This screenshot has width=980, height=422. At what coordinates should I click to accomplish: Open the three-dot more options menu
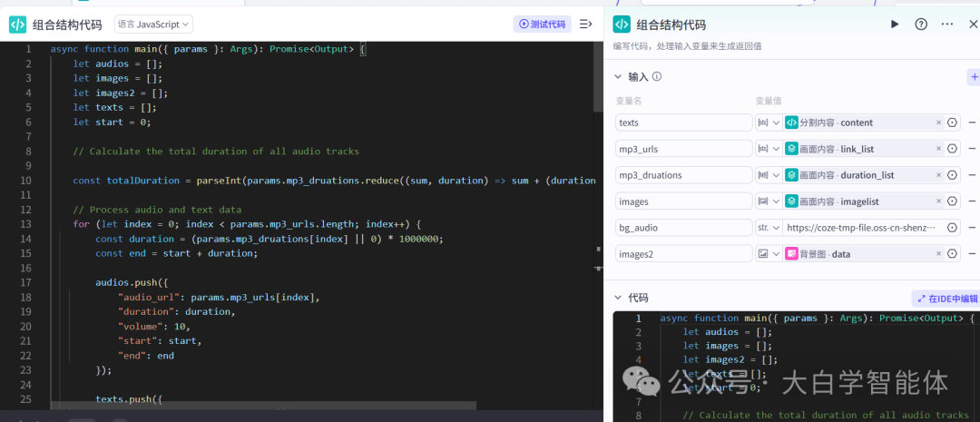click(x=946, y=25)
